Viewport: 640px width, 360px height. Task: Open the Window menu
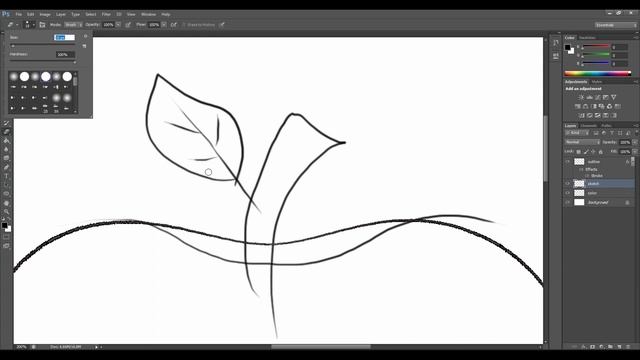pos(148,14)
